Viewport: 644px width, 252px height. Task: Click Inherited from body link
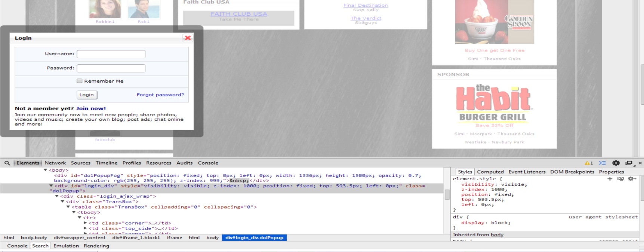click(x=497, y=235)
